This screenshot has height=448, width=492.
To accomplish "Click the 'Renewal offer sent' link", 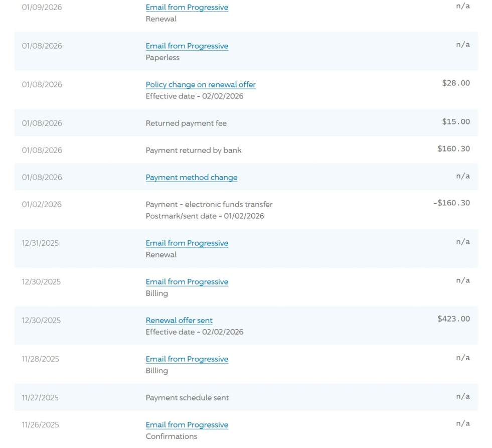I will click(179, 321).
